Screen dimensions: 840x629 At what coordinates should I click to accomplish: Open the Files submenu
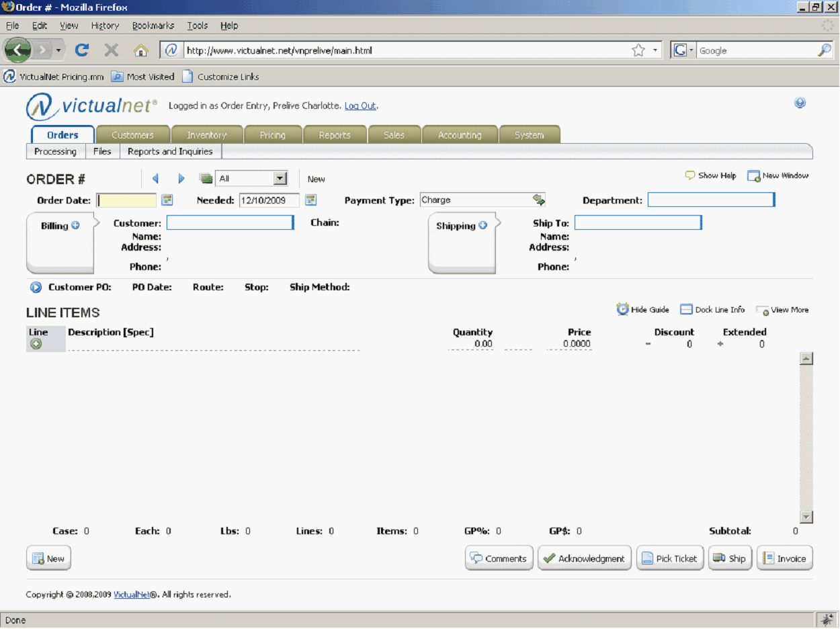coord(102,152)
